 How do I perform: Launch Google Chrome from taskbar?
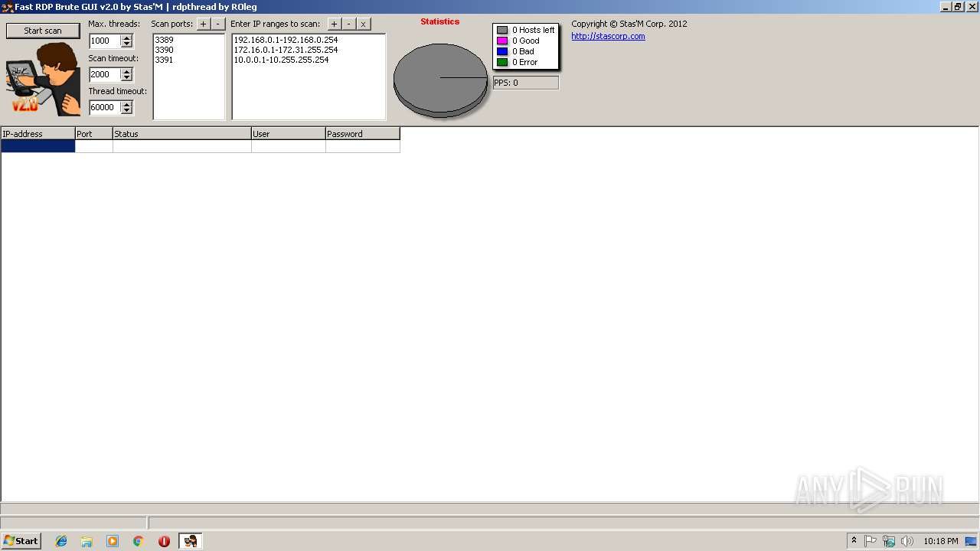[138, 541]
